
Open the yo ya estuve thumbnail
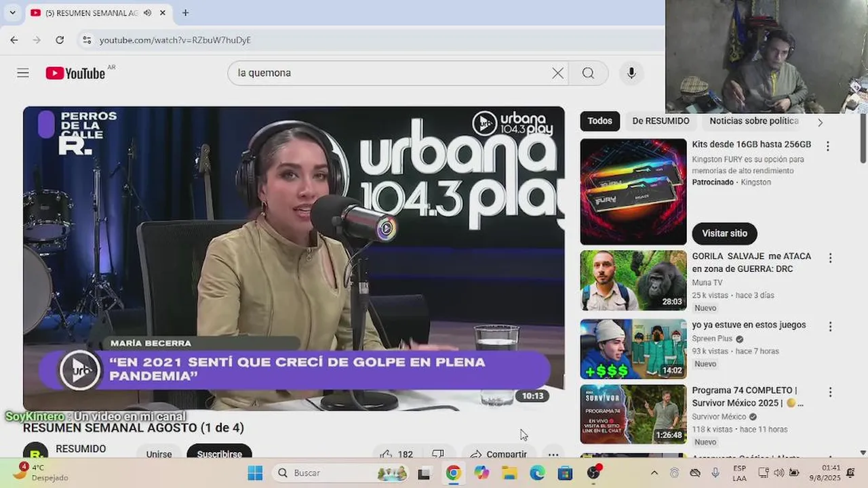[x=633, y=349]
